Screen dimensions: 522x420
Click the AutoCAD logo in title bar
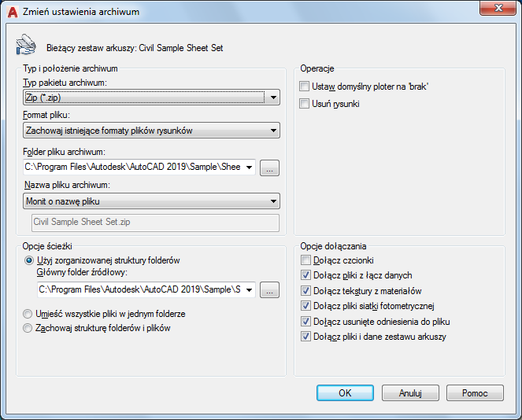[13, 12]
